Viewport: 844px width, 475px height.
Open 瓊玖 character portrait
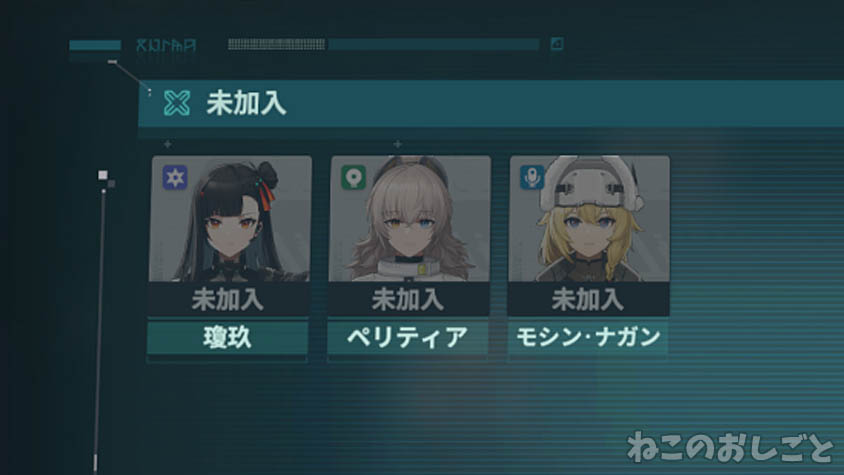[230, 219]
